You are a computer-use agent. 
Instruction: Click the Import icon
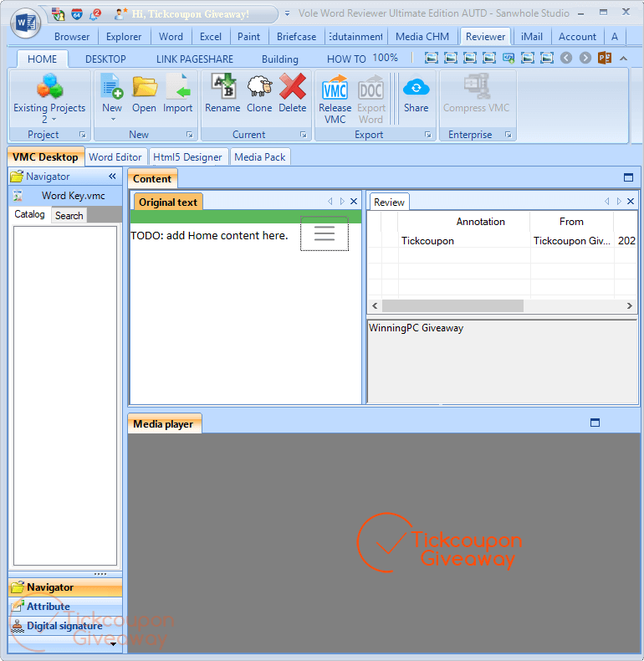click(178, 86)
